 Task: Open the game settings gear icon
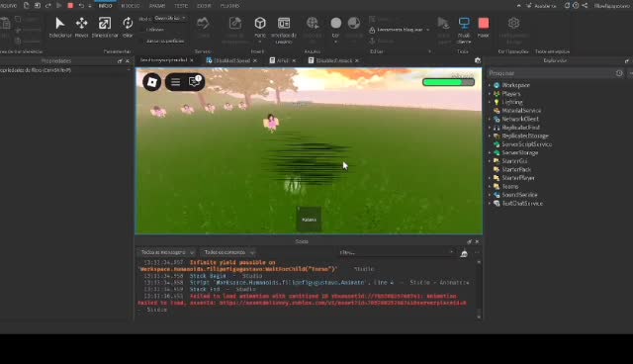click(x=513, y=23)
